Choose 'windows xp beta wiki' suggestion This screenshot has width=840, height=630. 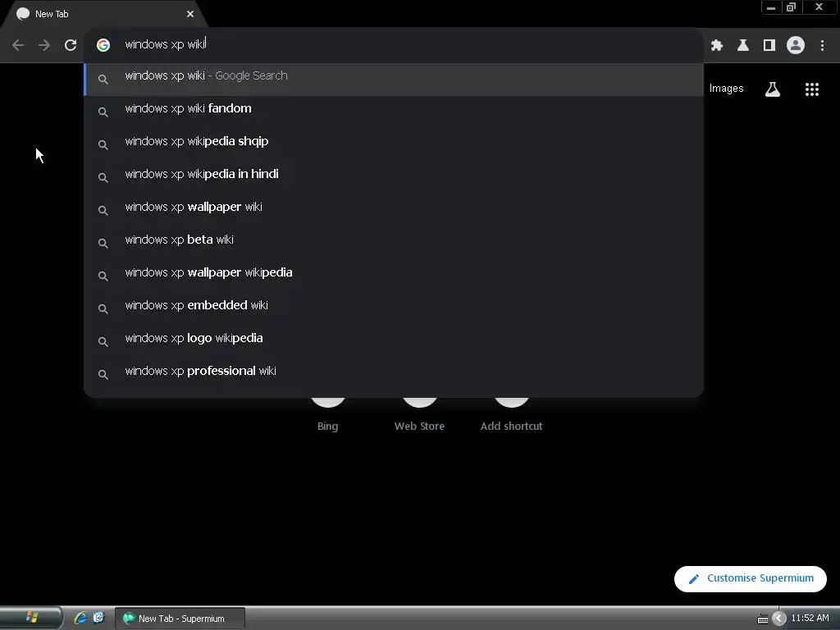tap(394, 243)
